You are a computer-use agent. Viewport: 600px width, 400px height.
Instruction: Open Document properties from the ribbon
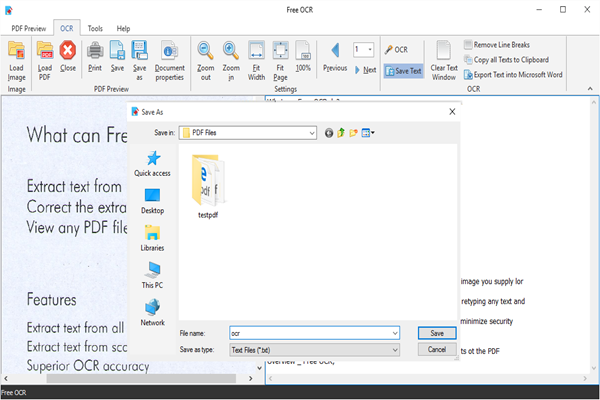click(169, 52)
